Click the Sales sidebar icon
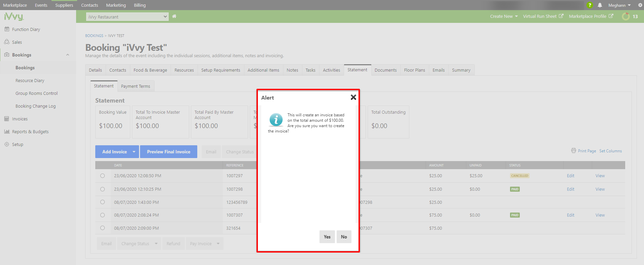The height and width of the screenshot is (265, 644). 7,42
